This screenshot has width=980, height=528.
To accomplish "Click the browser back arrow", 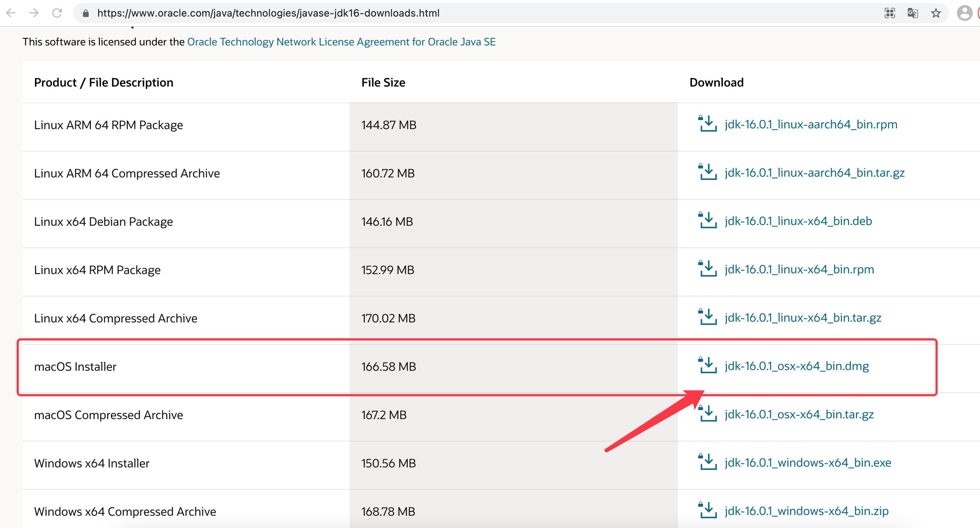I will pos(11,13).
